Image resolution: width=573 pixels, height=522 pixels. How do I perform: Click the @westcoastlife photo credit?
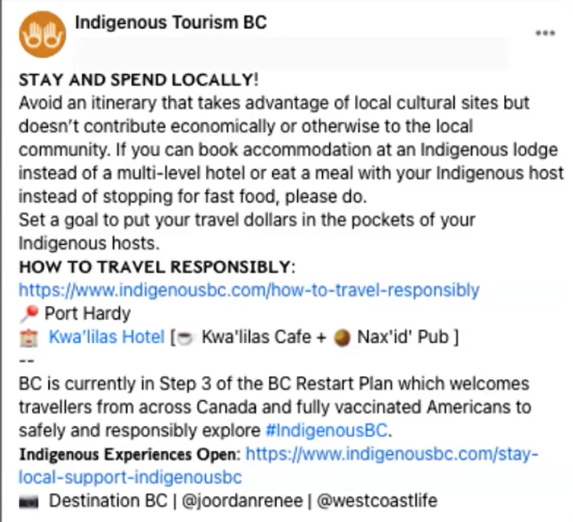[377, 500]
